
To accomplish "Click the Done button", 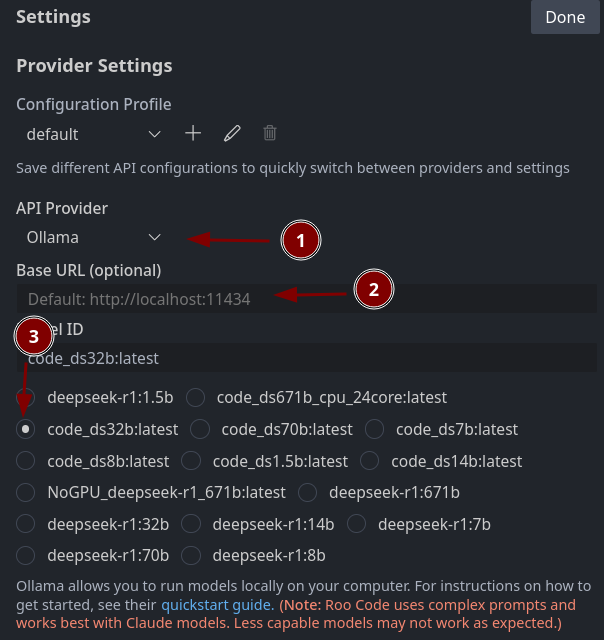I will (x=565, y=17).
